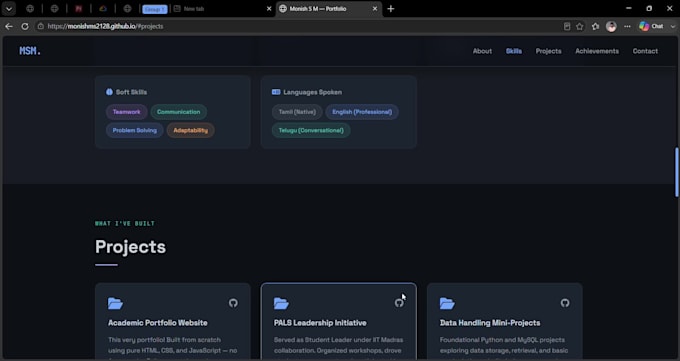680x361 pixels.
Task: Expand the Group 1 tab group
Action: (154, 9)
